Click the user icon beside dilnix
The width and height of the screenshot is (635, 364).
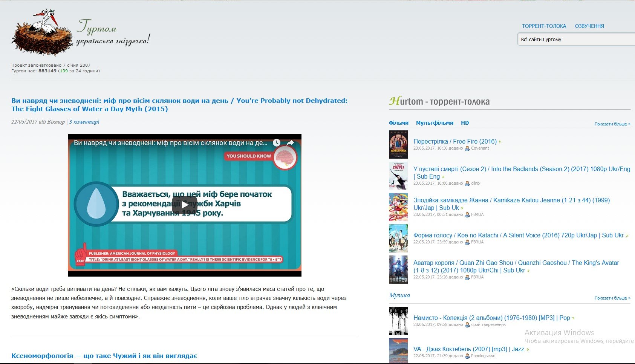coord(467,184)
